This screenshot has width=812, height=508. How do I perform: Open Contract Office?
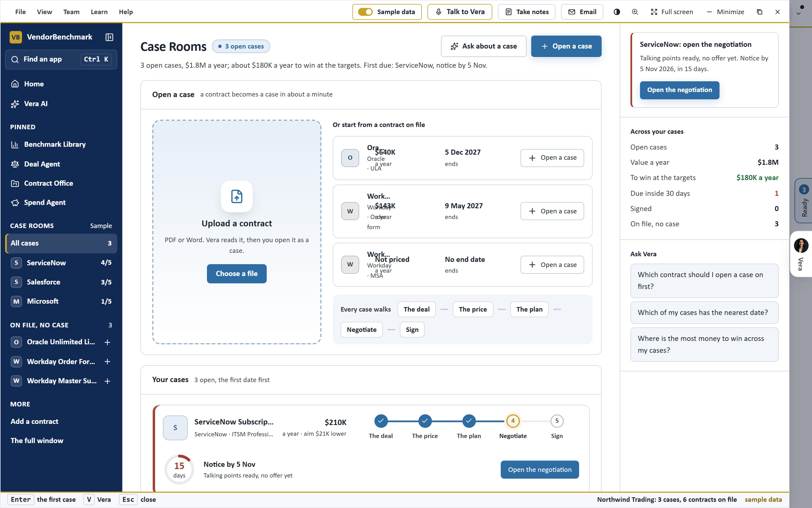coord(61,183)
